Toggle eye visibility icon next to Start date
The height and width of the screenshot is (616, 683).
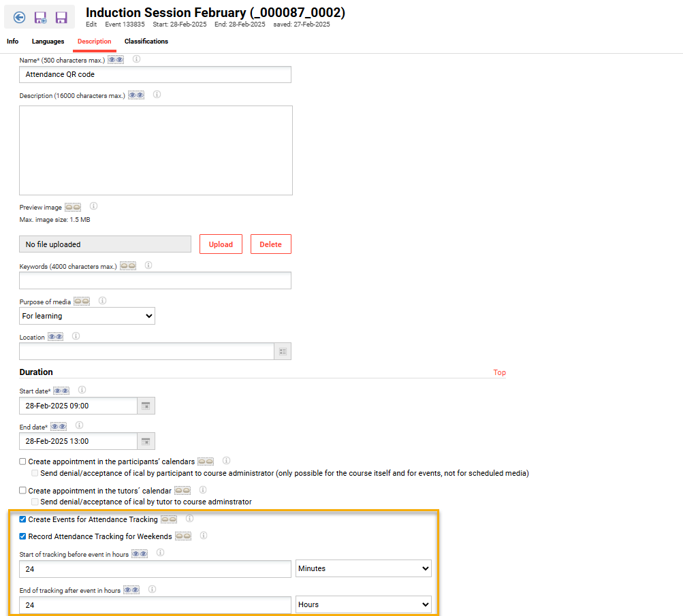pos(61,391)
